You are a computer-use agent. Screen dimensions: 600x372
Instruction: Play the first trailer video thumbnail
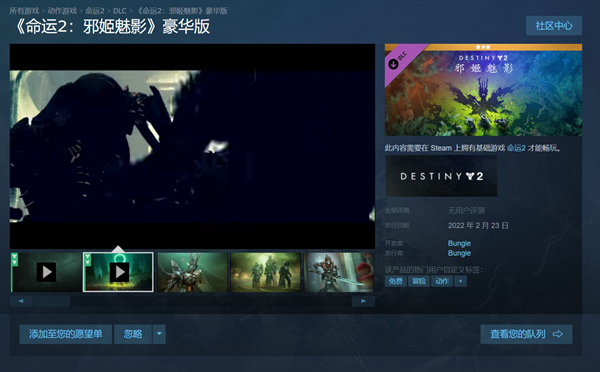click(x=46, y=272)
